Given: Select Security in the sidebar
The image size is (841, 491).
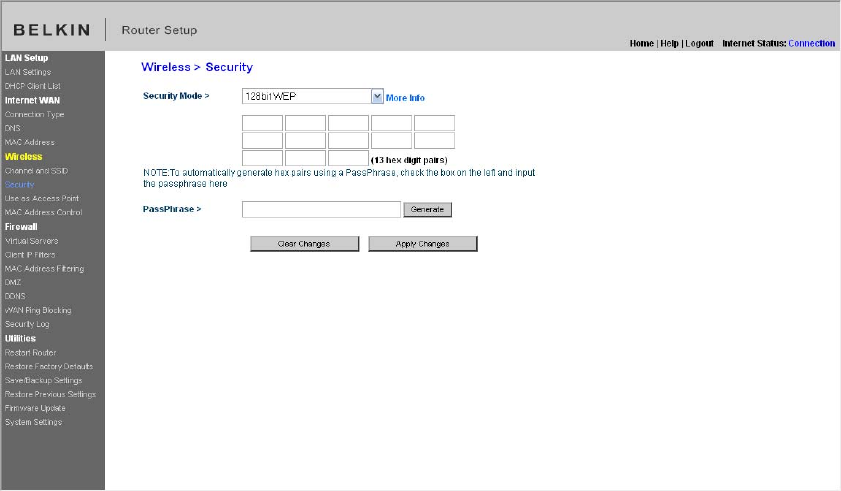Looking at the screenshot, I should [20, 185].
